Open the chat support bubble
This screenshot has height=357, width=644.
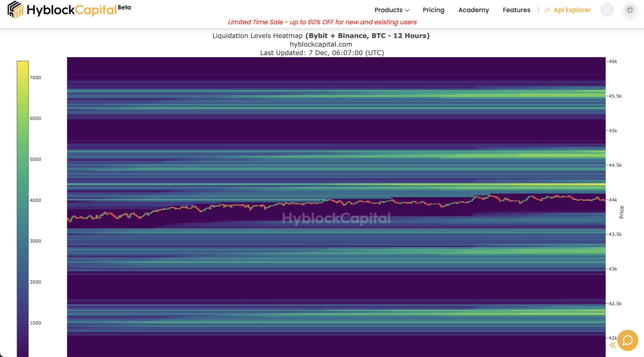(628, 340)
